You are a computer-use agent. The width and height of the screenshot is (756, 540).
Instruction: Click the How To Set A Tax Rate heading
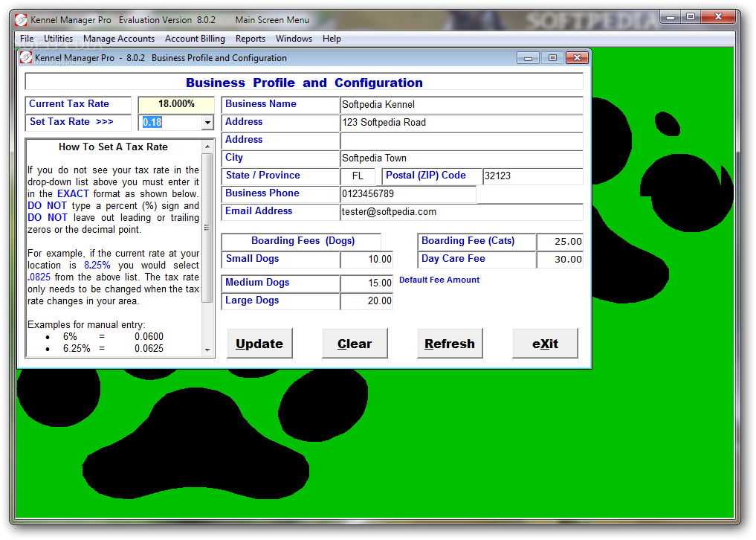[x=113, y=147]
